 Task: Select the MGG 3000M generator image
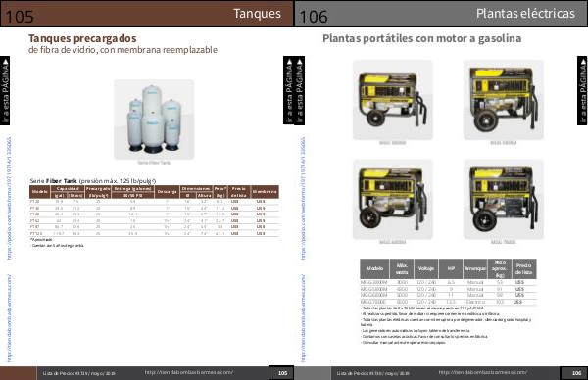click(x=393, y=100)
